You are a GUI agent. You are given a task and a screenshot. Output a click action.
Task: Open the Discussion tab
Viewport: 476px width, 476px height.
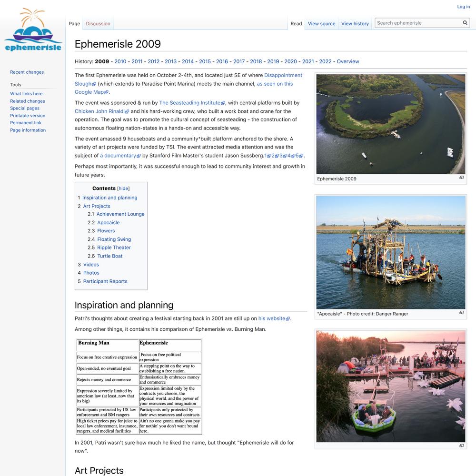point(98,24)
